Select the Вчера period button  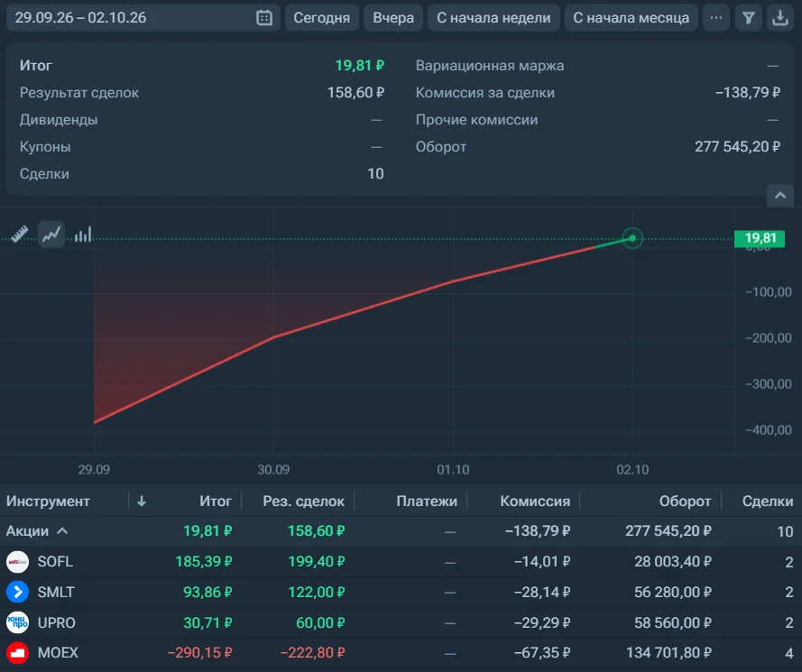pyautogui.click(x=393, y=18)
